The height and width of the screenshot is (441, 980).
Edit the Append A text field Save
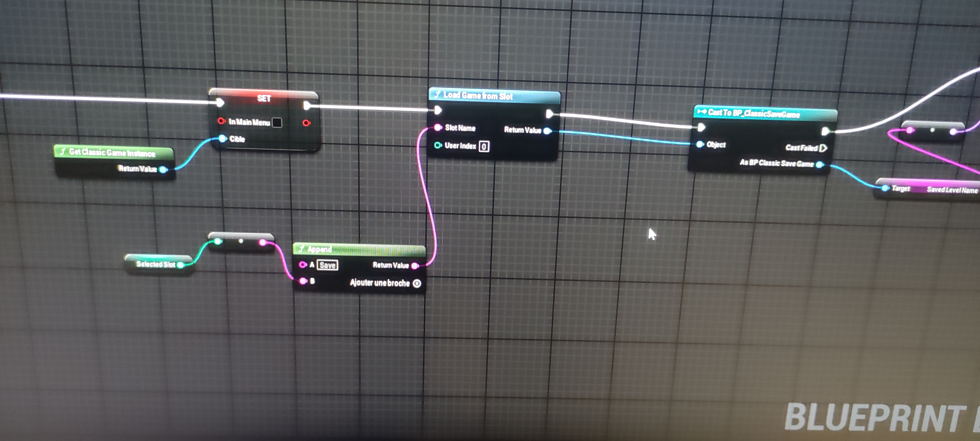327,265
